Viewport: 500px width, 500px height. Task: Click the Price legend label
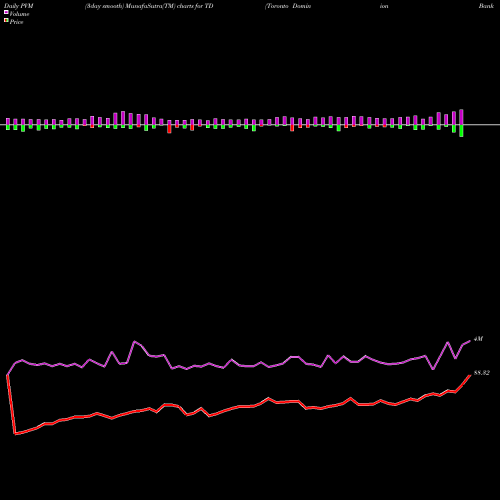16,22
